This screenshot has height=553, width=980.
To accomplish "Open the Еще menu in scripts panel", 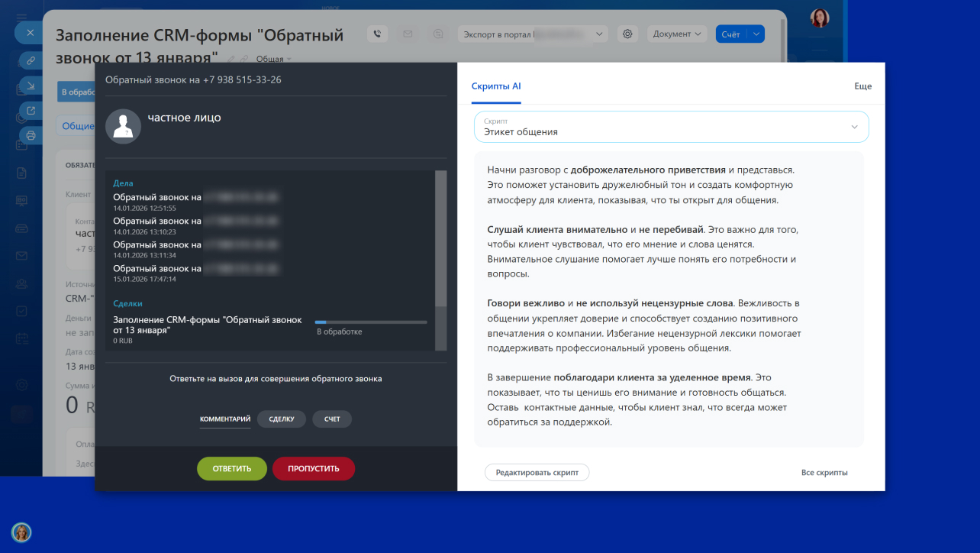I will [862, 86].
